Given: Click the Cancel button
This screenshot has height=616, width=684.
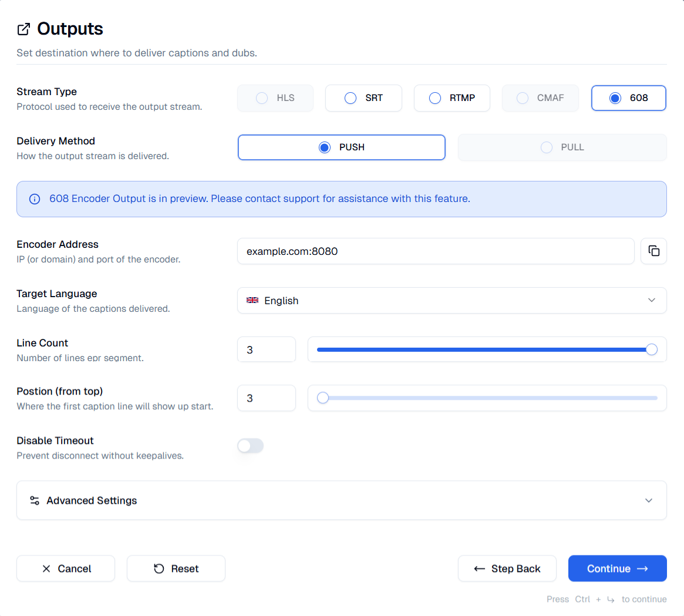Looking at the screenshot, I should [66, 568].
